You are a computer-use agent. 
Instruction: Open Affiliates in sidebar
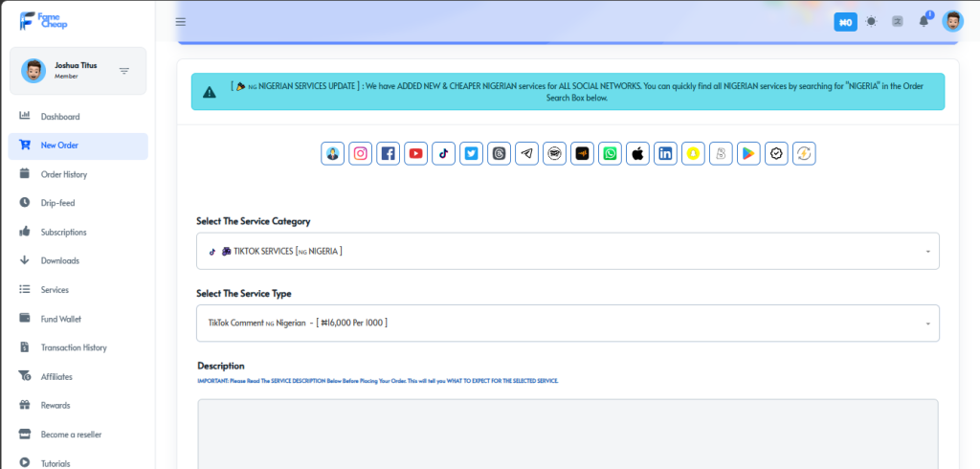pos(78,376)
